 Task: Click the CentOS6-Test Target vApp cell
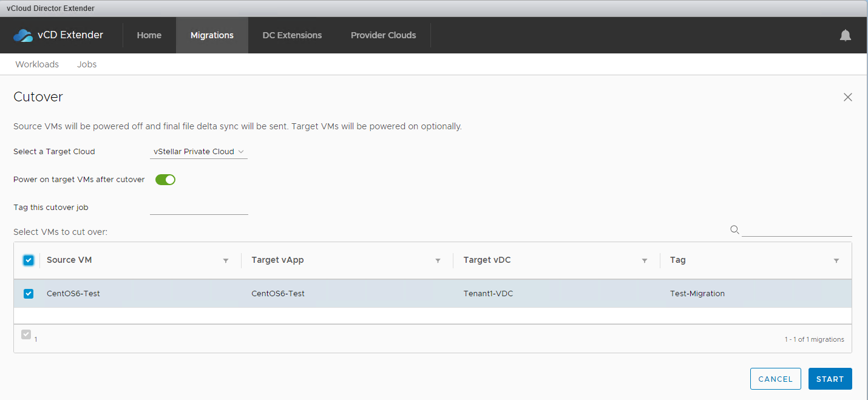click(278, 294)
